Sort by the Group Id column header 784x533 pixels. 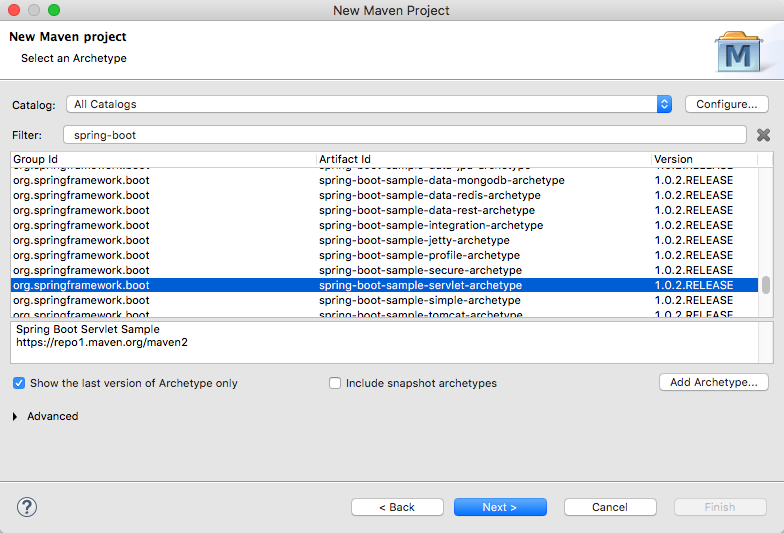[x=164, y=159]
